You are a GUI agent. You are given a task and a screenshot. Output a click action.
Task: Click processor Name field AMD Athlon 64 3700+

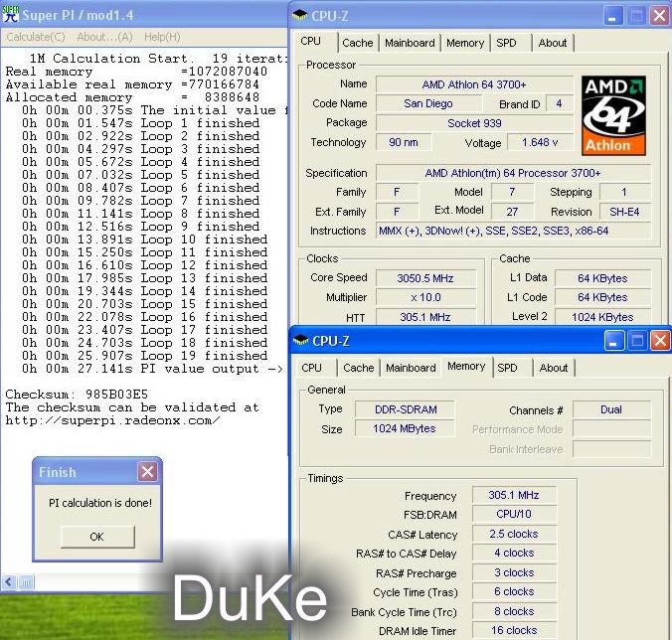click(474, 84)
